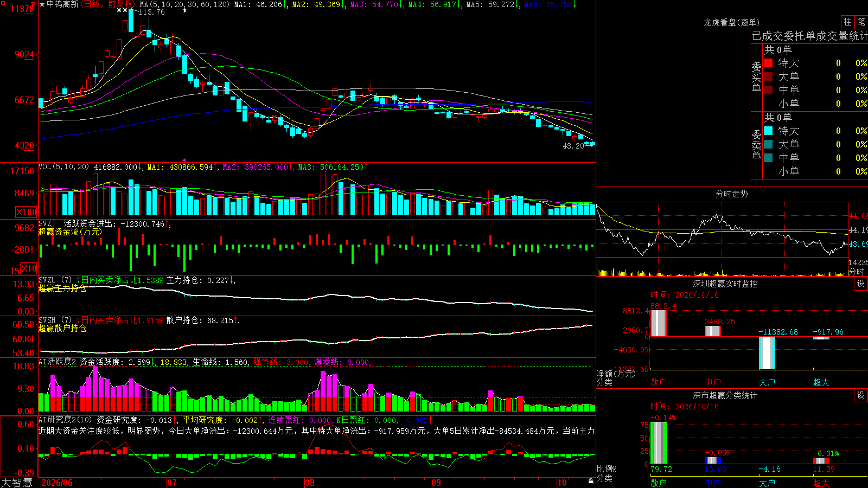Click the 超赢散户持仓 yellow label

[x=62, y=329]
